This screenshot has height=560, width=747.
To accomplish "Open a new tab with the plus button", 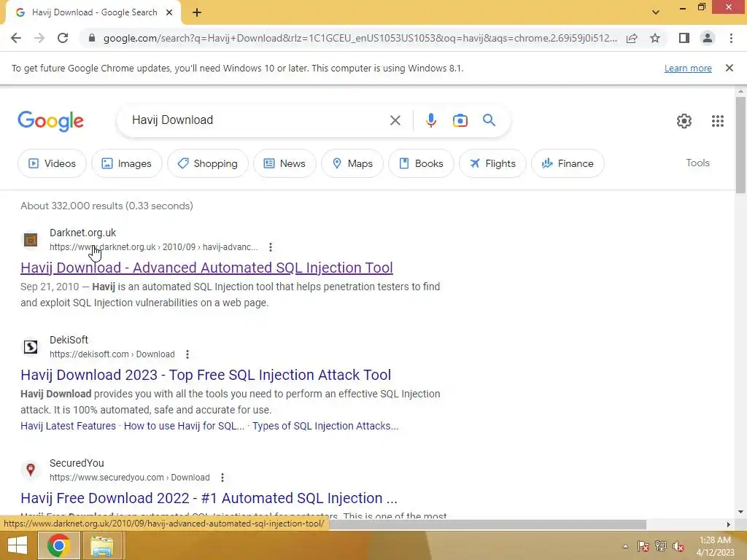I will point(197,13).
